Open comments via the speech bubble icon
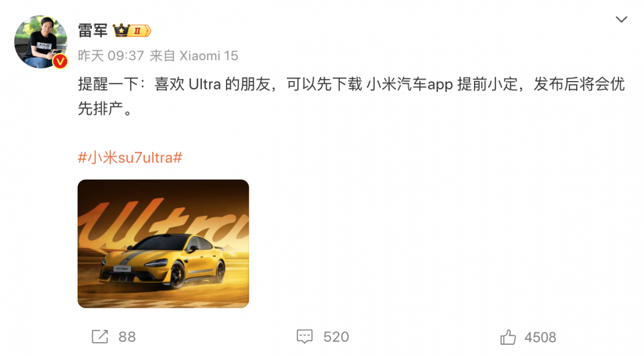Viewport: 644px width, 356px height. tap(304, 337)
